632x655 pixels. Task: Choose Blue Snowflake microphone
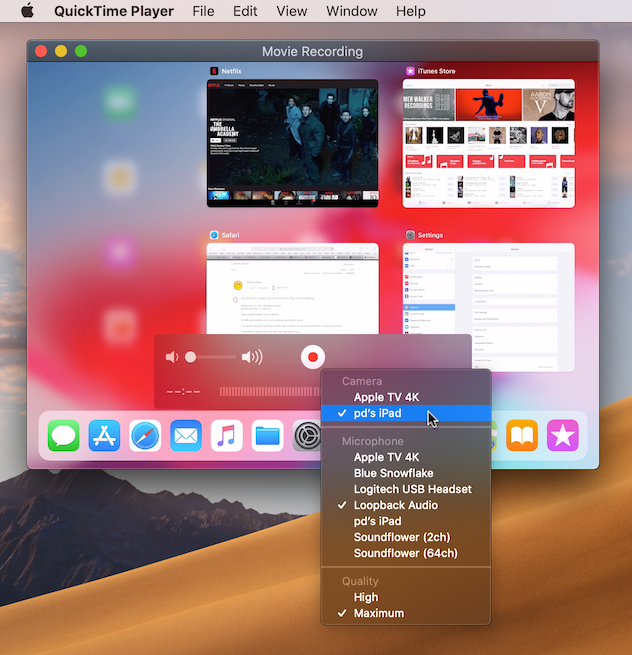pos(406,473)
